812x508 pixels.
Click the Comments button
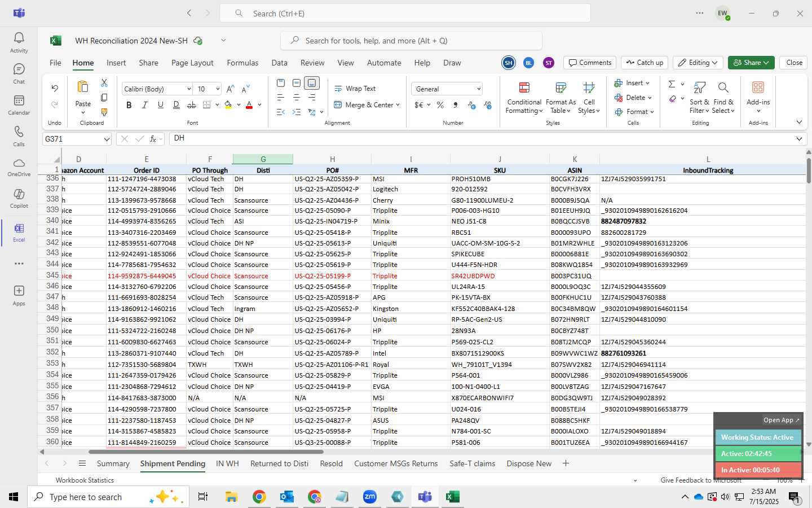(590, 63)
